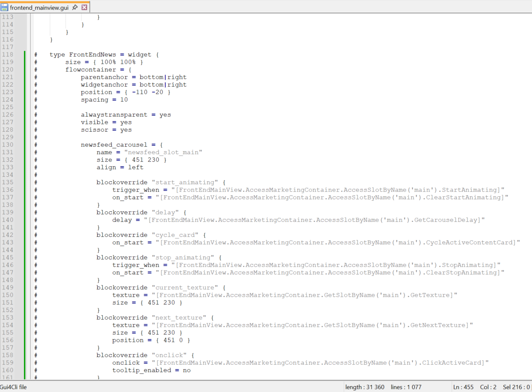
Task: Click the blockoverride "delay" line
Action: point(142,212)
